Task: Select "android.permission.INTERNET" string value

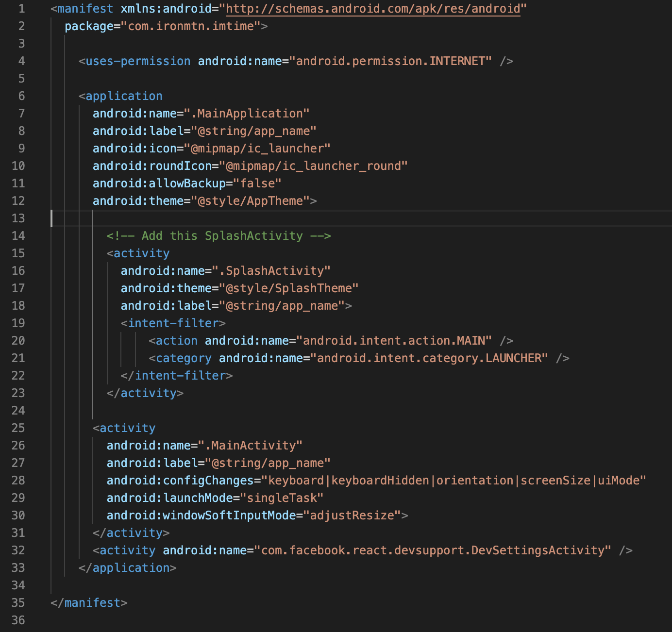Action: (x=391, y=61)
